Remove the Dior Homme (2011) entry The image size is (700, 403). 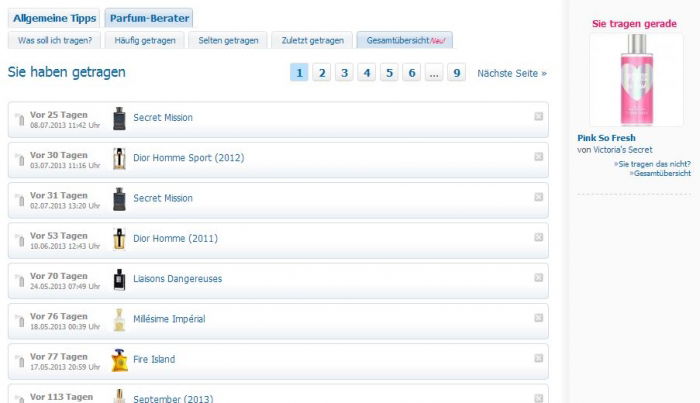click(x=538, y=237)
